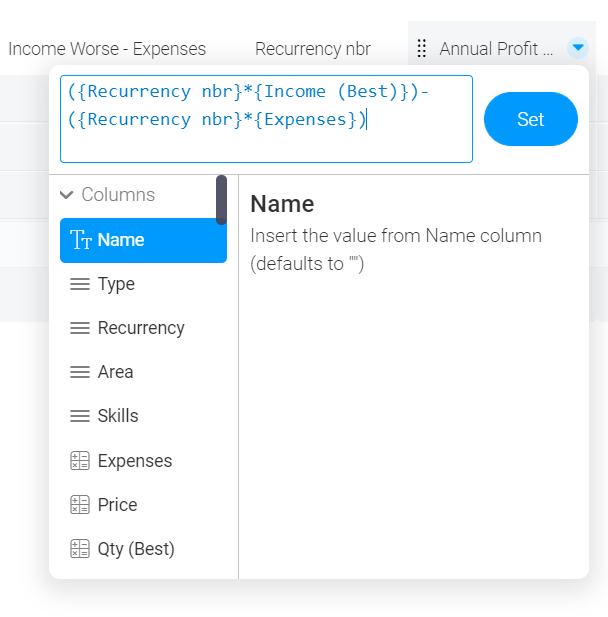Click inside the formula input field
Image resolution: width=608 pixels, height=617 pixels.
coord(266,119)
